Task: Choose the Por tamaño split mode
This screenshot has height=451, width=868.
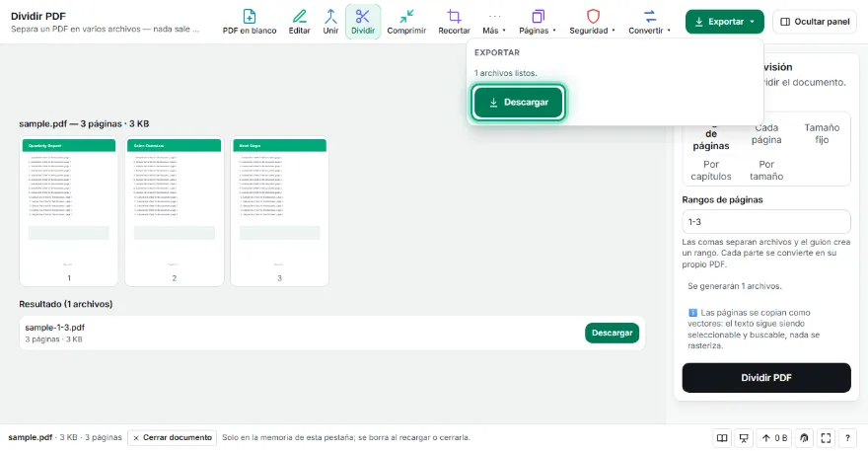Action: (766, 170)
